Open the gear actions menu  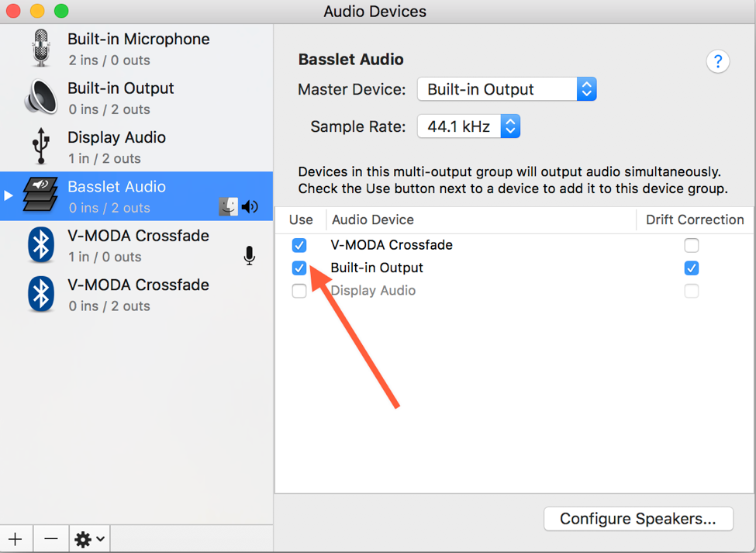click(88, 538)
